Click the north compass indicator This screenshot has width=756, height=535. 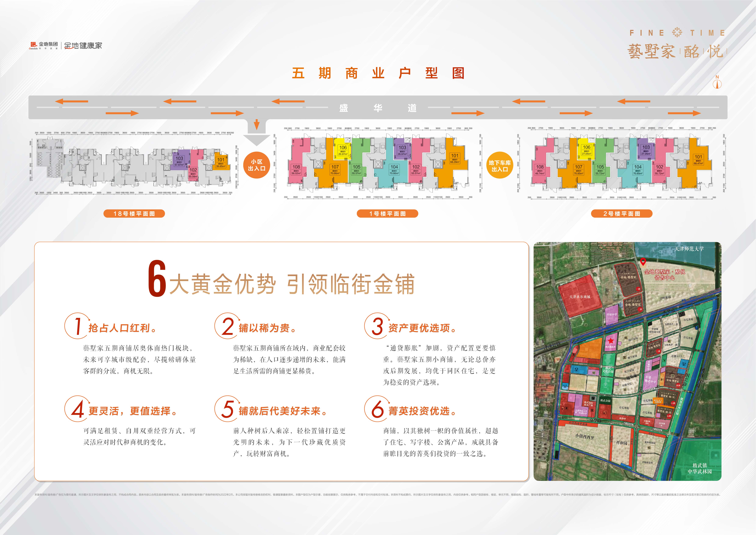tap(717, 82)
